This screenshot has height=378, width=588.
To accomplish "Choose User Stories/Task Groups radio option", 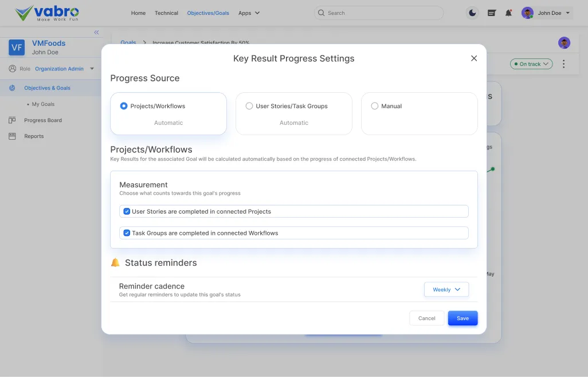I will coord(249,106).
